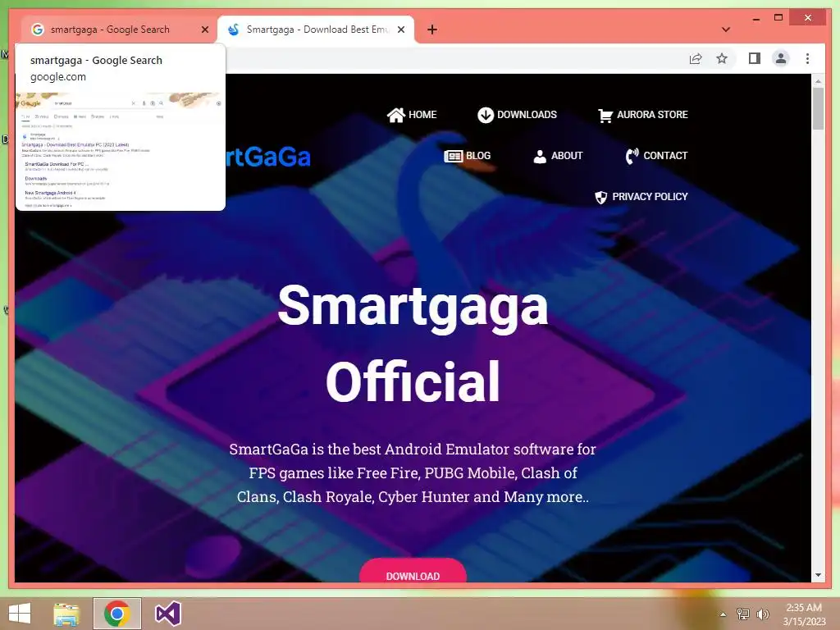Click the vertical scrollbar thumb
This screenshot has height=630, width=840.
(x=818, y=109)
